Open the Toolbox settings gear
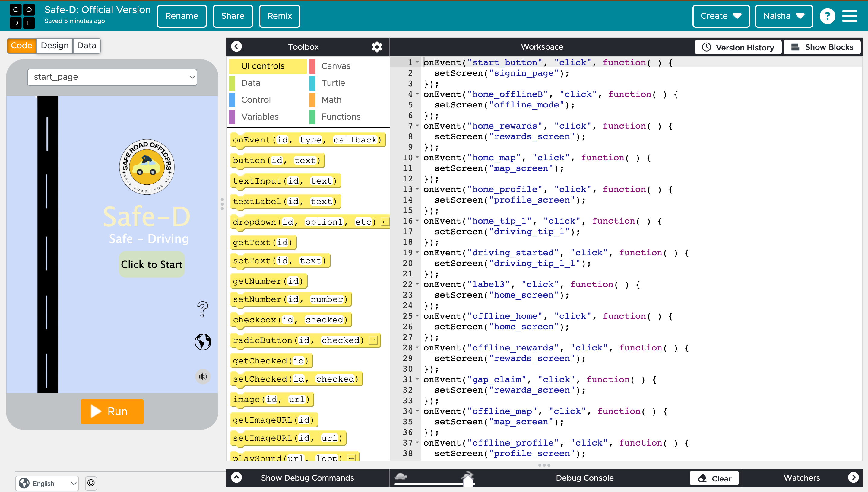This screenshot has width=868, height=492. [x=377, y=46]
